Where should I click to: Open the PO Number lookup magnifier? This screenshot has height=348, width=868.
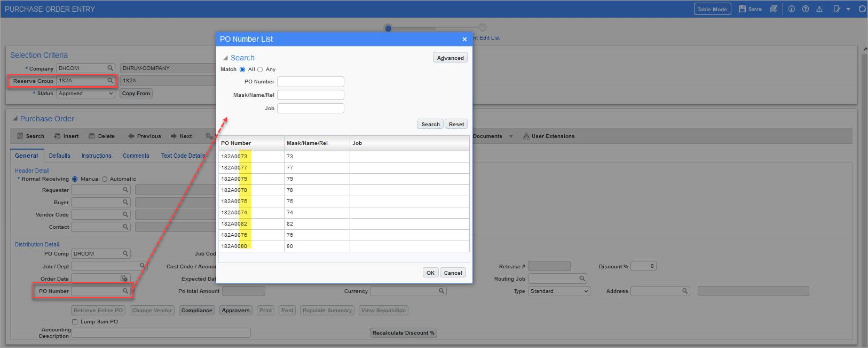126,291
